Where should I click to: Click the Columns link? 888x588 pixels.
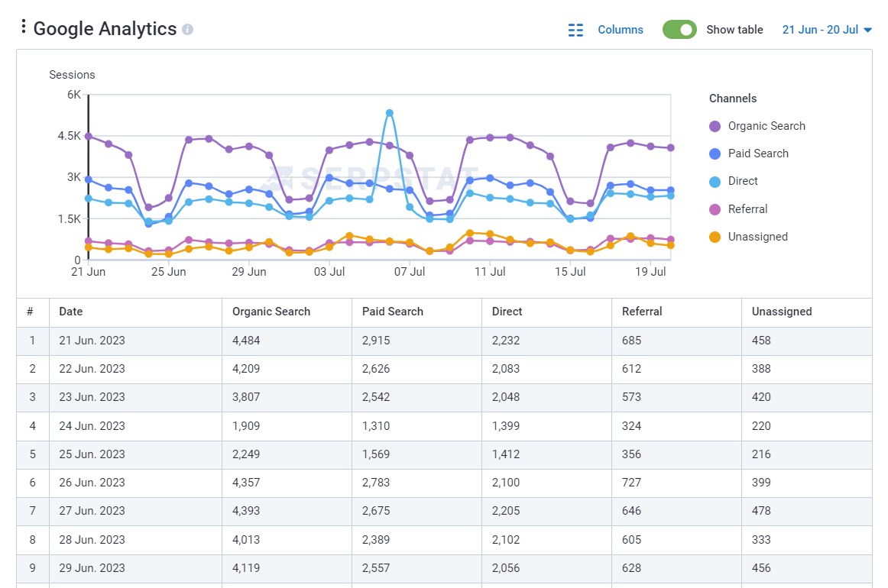(621, 29)
